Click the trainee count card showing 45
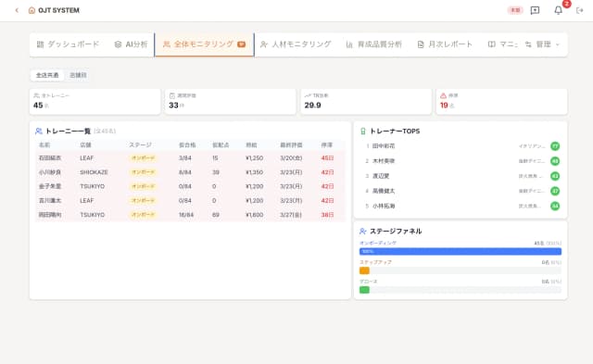Screen dimensions: 593x364 tap(95, 101)
